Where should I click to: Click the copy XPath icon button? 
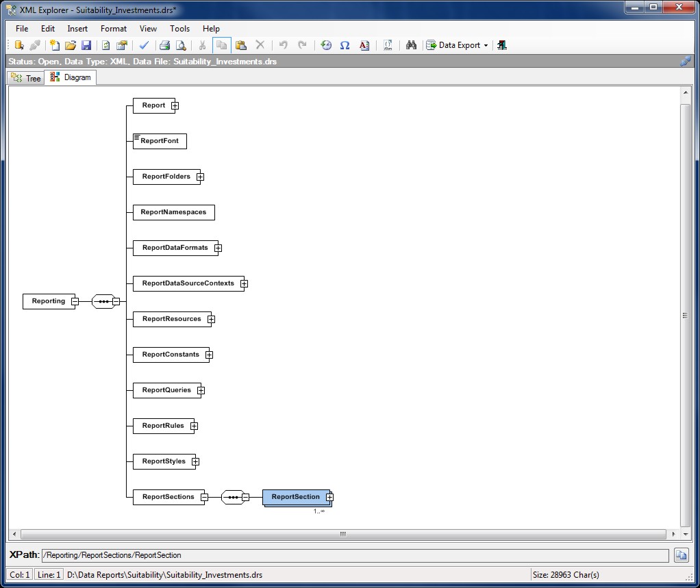pos(681,555)
